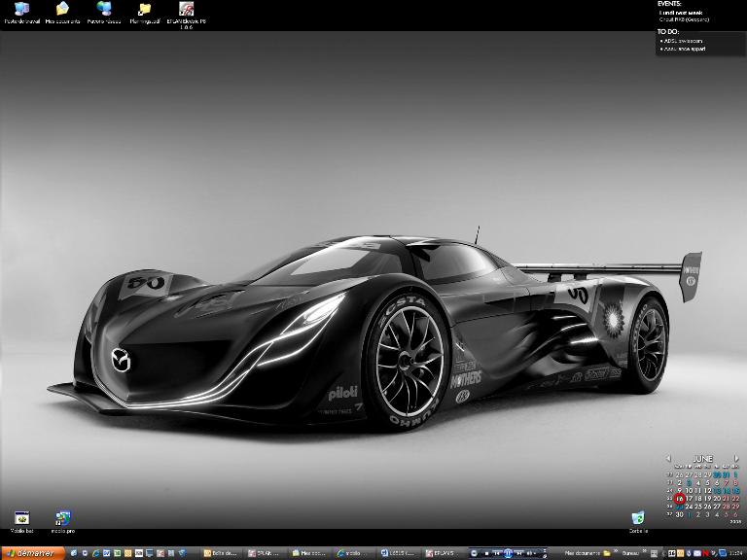The image size is (747, 560).
Task: Launch EPLAN Electric P8 desktop shortcut
Action: click(187, 16)
